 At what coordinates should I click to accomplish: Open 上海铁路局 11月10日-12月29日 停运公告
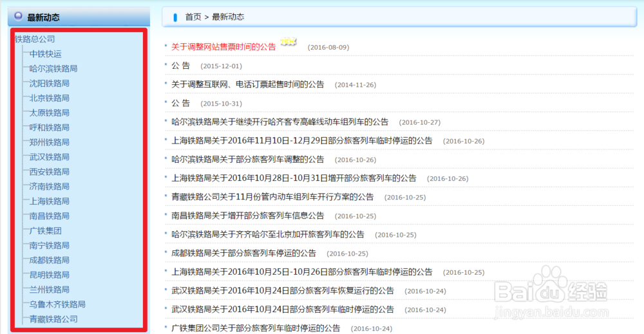pos(302,141)
